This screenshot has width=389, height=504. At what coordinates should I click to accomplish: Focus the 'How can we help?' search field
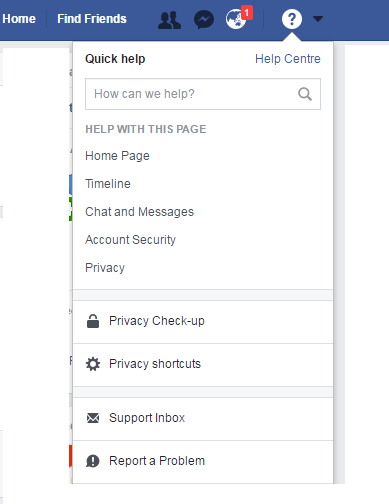point(203,94)
